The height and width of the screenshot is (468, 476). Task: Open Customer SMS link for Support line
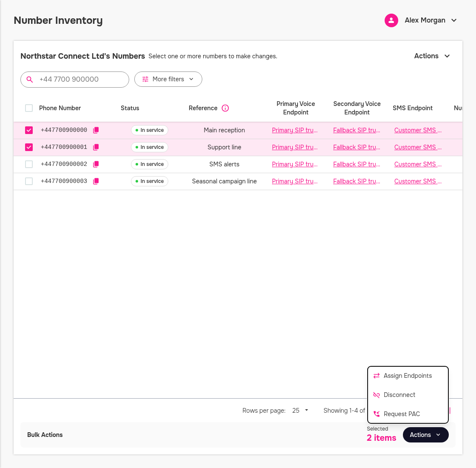(418, 147)
